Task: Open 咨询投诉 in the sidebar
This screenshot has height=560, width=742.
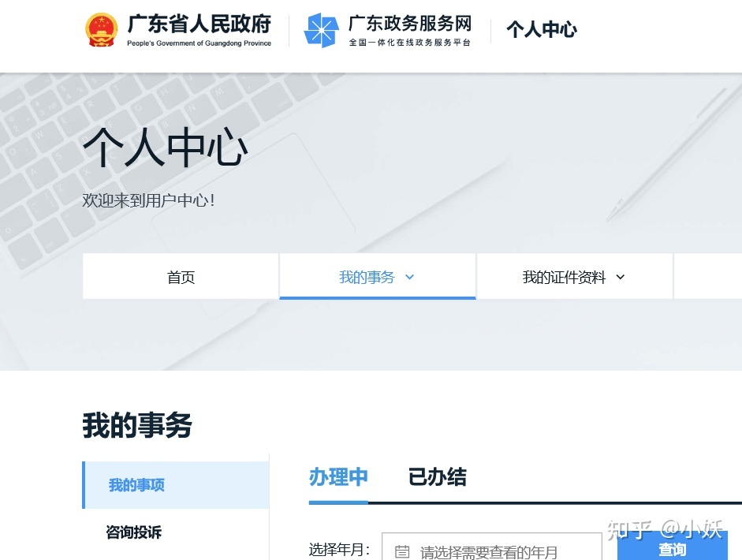Action: click(134, 532)
